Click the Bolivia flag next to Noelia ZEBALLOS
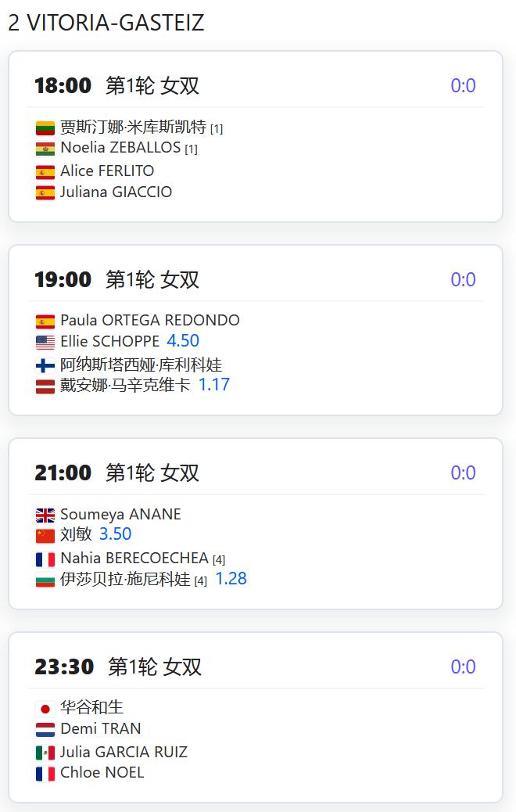 coord(45,149)
